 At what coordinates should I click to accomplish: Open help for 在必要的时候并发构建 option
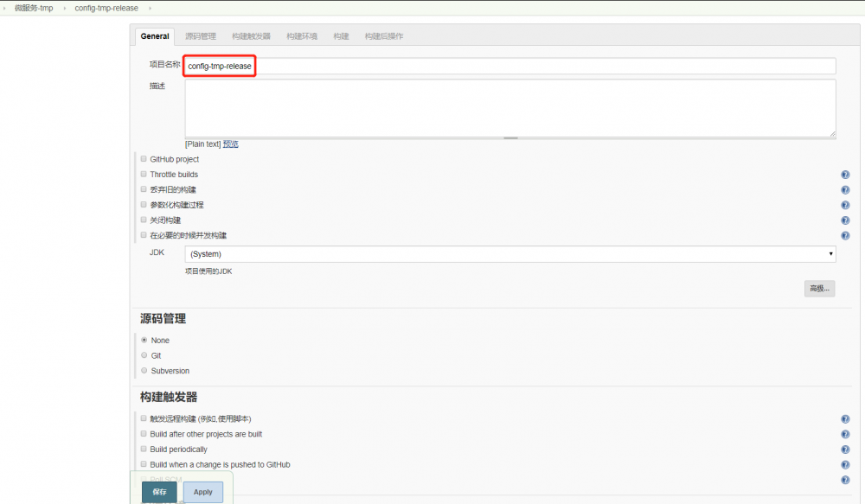coord(845,235)
